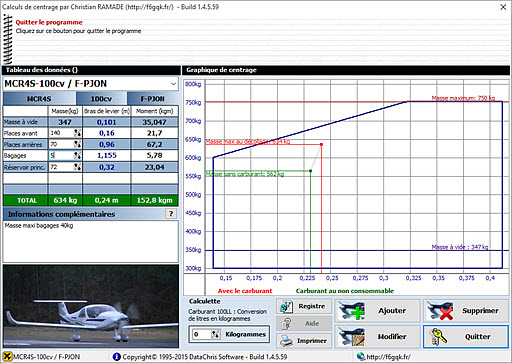Click the TOTAL mass cell 634 kg

click(x=65, y=200)
